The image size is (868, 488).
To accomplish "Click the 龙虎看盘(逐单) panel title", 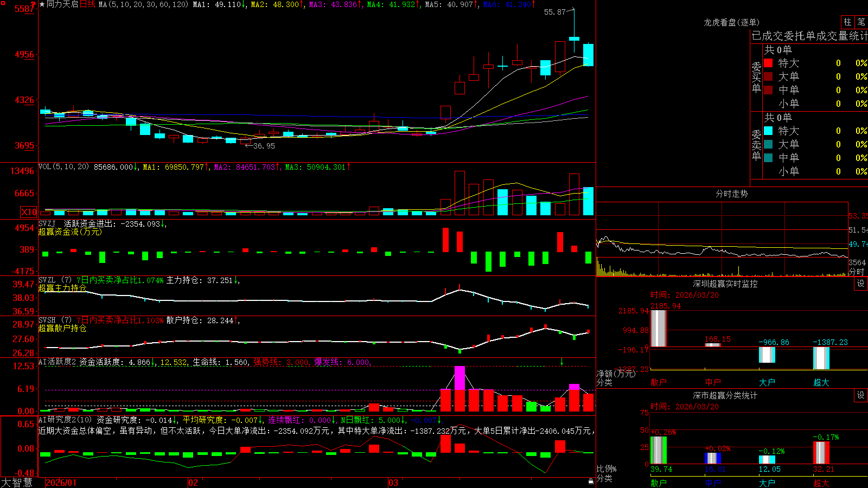I will (731, 22).
